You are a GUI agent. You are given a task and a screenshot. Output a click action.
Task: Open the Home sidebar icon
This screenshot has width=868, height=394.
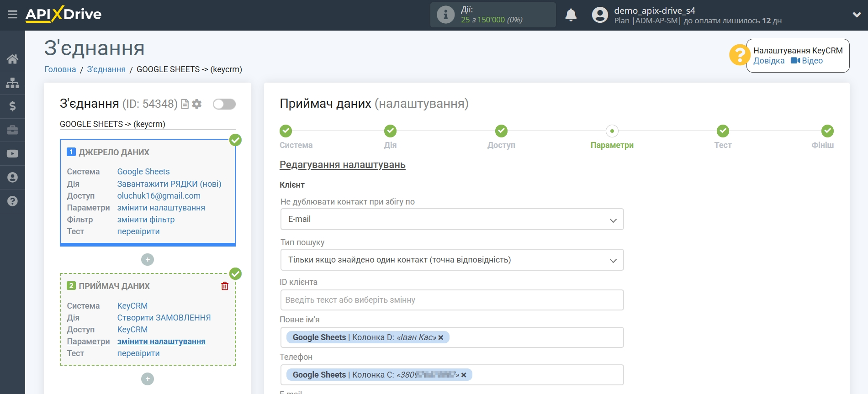point(12,59)
